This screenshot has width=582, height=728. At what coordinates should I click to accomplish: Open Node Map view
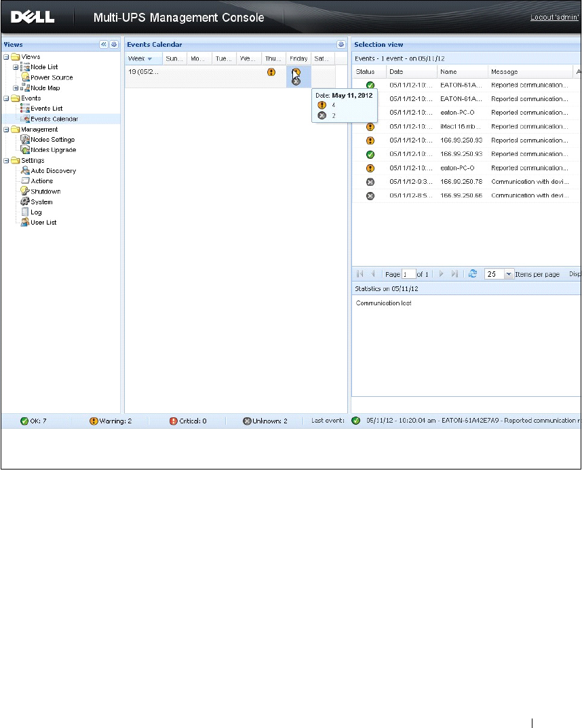click(x=45, y=88)
